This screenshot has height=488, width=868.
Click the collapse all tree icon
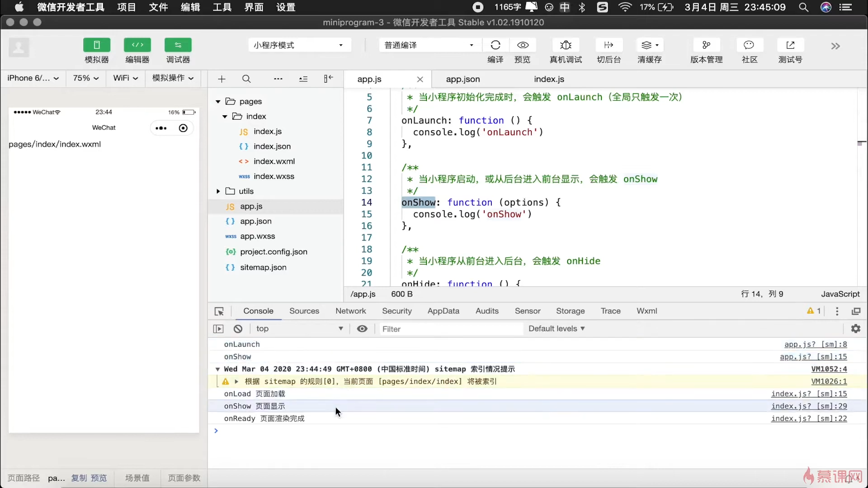[303, 79]
